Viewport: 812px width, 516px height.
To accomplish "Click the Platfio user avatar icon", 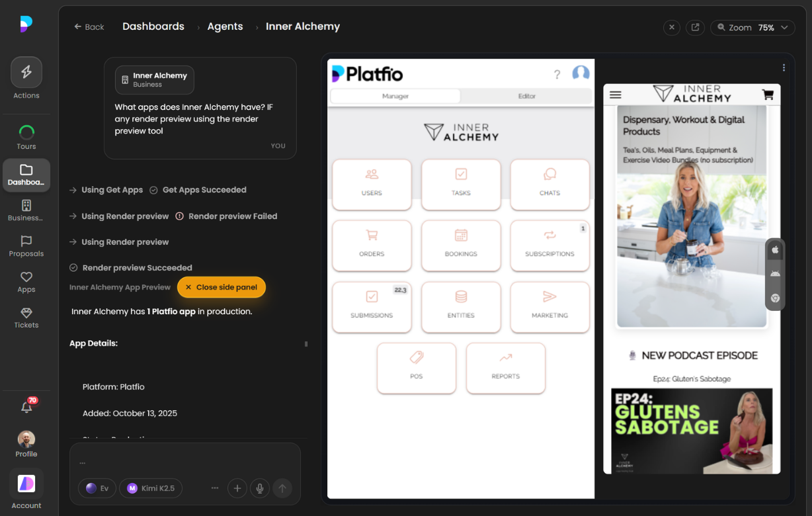I will point(581,73).
